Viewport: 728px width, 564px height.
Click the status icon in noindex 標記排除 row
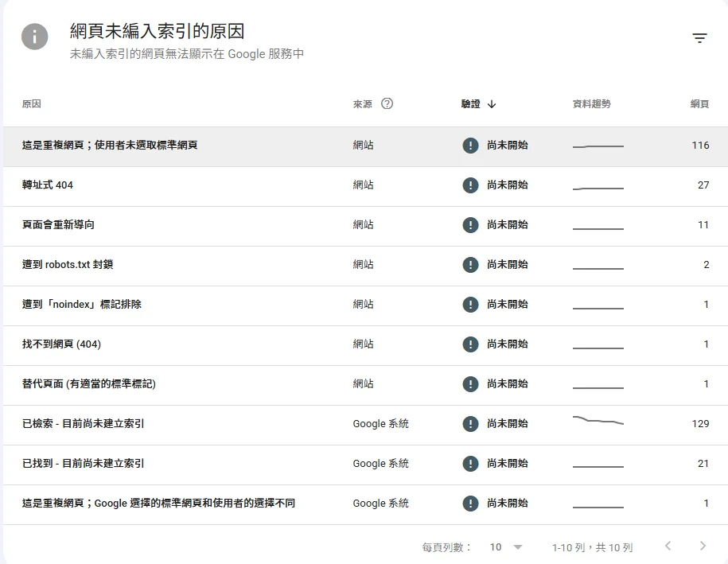coord(470,305)
